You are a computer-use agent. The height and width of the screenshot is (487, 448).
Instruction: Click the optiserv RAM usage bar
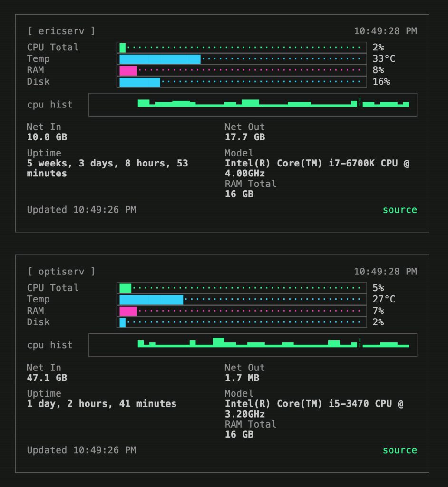pyautogui.click(x=242, y=311)
